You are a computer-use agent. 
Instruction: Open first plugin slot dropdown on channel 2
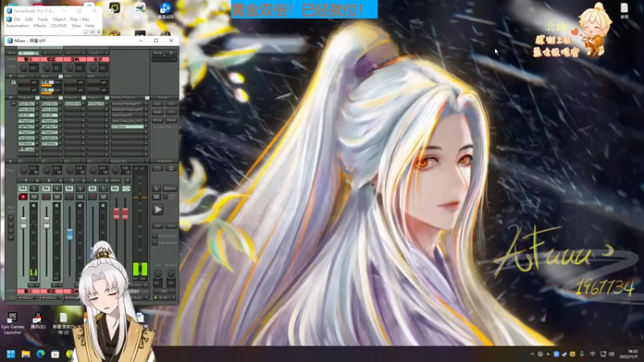pyautogui.click(x=60, y=104)
